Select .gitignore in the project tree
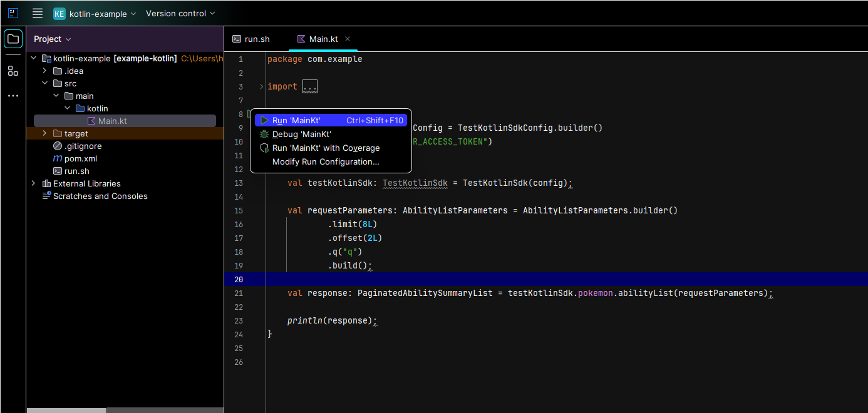Viewport: 868px width, 413px height. [83, 146]
